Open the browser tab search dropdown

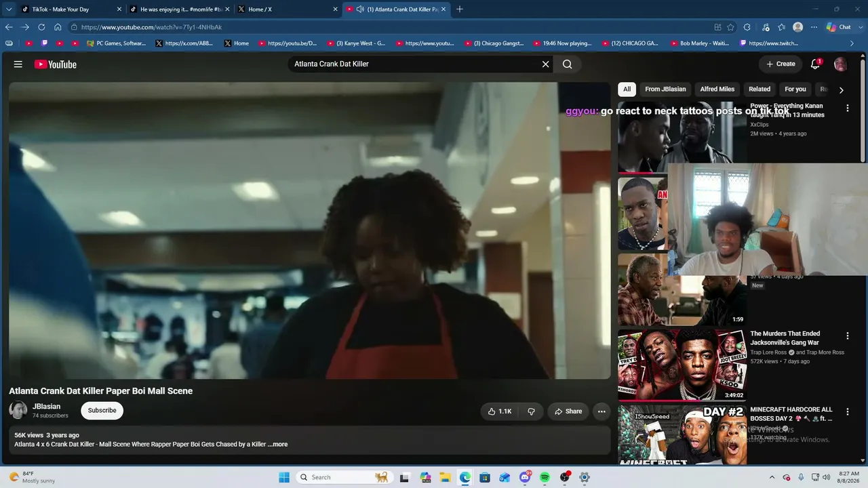pyautogui.click(x=9, y=9)
